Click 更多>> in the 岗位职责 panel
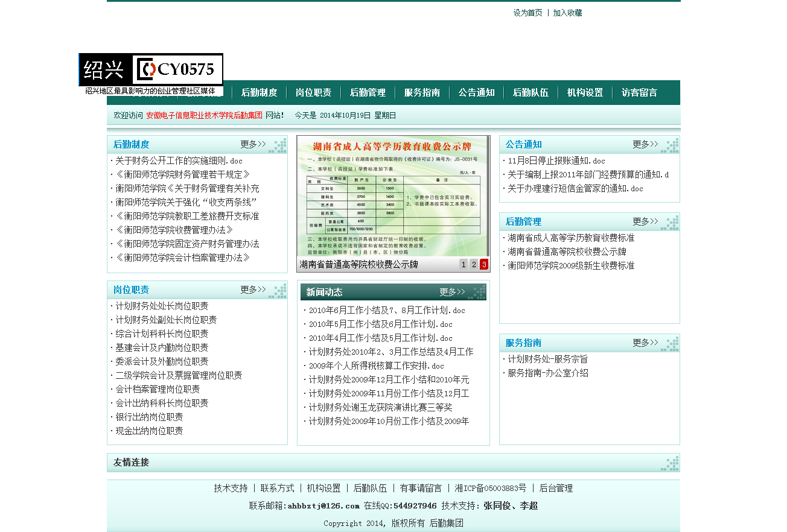787x532 pixels. pos(253,290)
